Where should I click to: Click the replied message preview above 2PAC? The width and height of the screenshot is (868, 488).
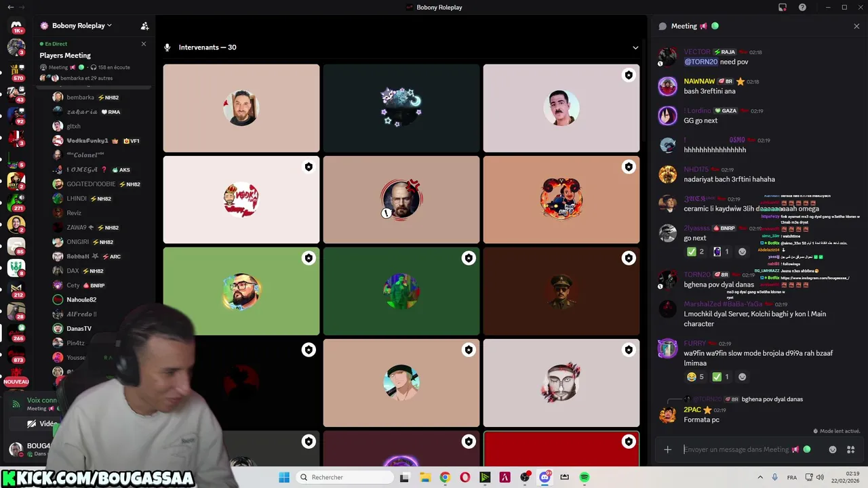click(772, 399)
